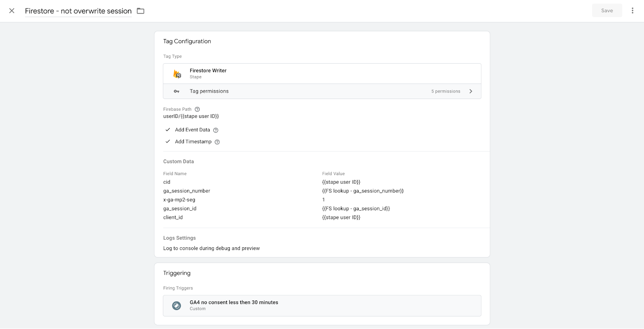
Task: Click the 'client_id' field name
Action: click(173, 217)
